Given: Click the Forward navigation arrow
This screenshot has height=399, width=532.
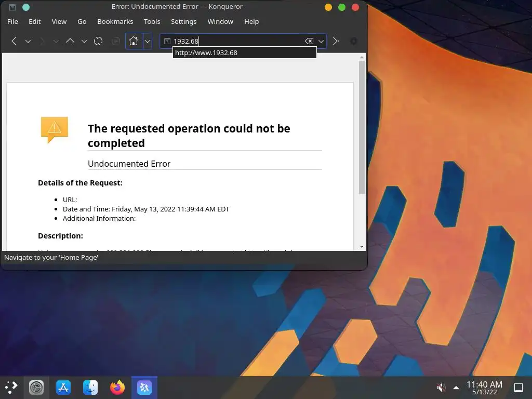Looking at the screenshot, I should (x=42, y=41).
